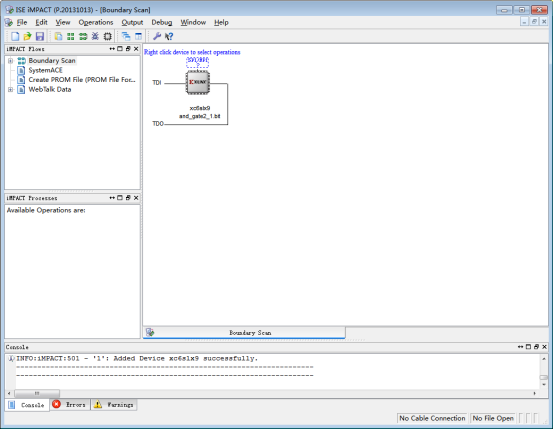Click the No File Open status field
This screenshot has height=429, width=554.
493,418
